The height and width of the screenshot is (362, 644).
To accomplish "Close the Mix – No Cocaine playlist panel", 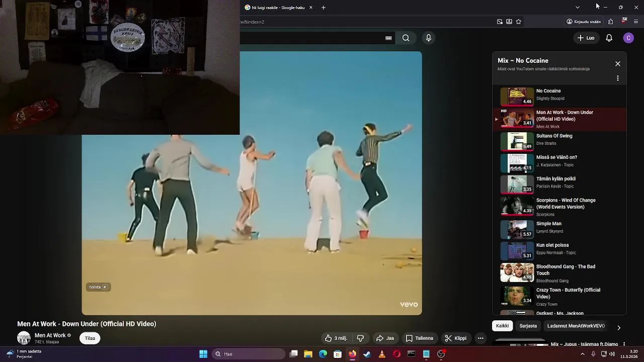I will pos(618,64).
